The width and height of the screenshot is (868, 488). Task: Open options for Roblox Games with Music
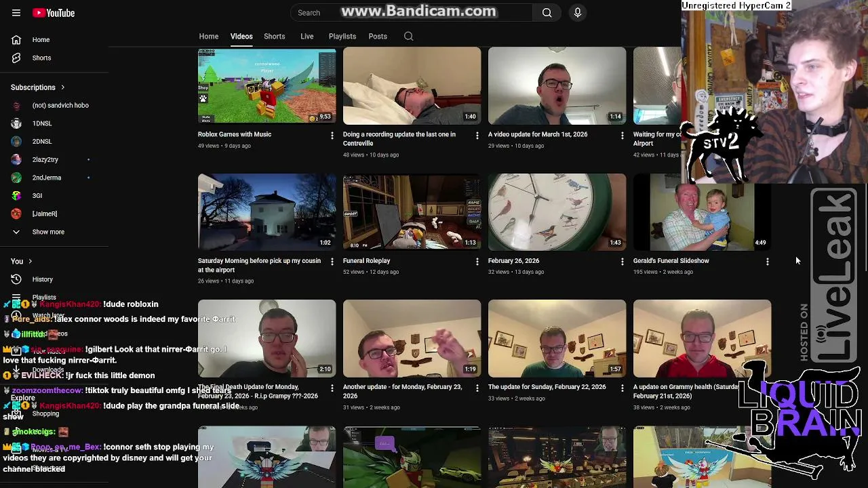pos(332,136)
